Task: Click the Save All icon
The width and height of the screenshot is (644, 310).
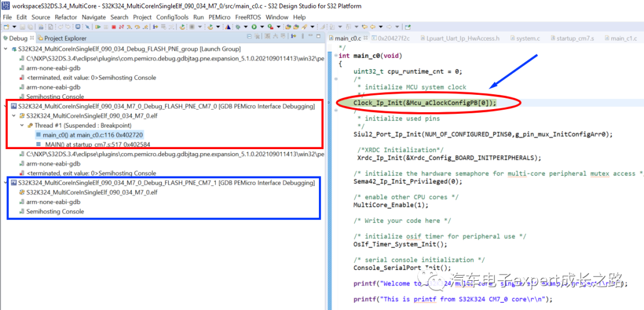Action: (30, 27)
